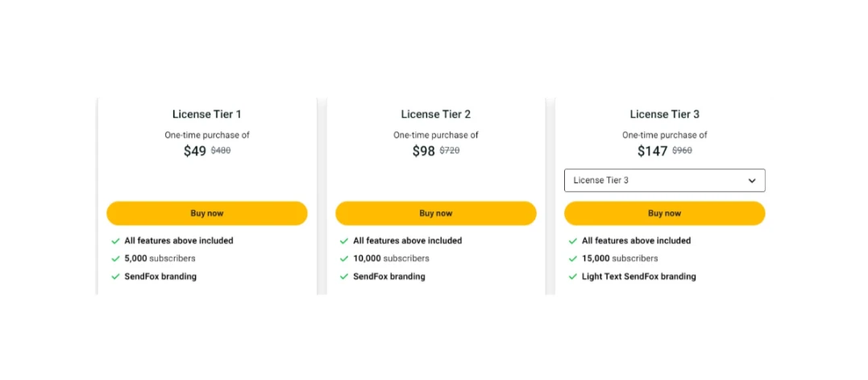Click the $147 price in Tier 3
Image resolution: width=868 pixels, height=380 pixels.
652,151
